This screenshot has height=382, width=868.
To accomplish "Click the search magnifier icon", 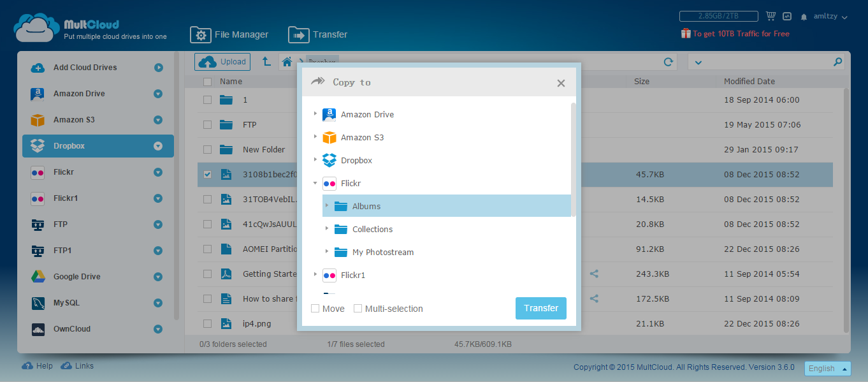I will coord(837,62).
